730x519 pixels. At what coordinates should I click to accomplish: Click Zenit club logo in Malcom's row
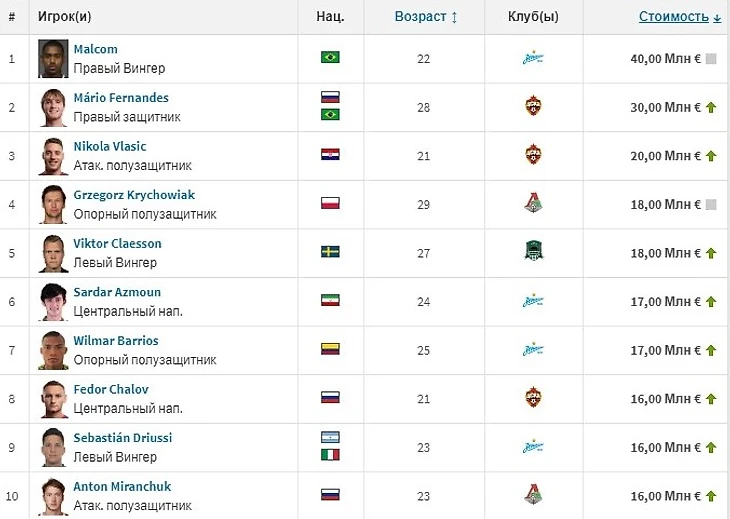point(532,58)
